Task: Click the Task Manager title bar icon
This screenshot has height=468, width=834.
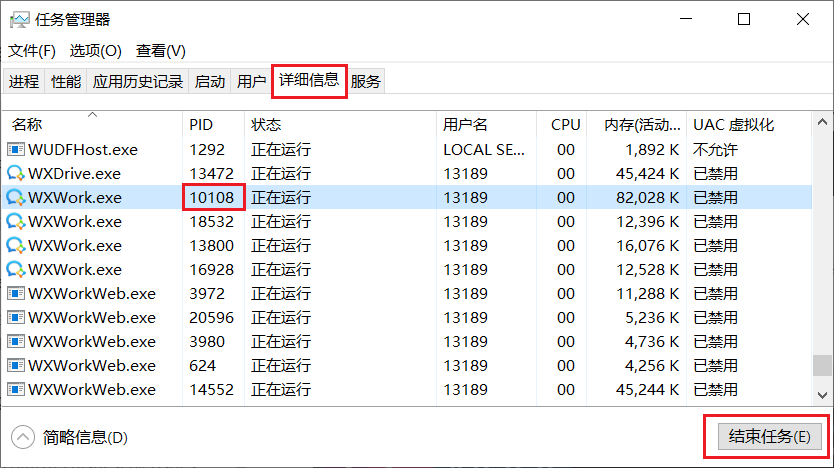Action: click(x=20, y=20)
